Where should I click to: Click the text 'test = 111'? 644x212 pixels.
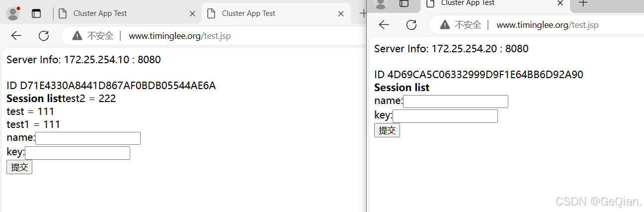pos(30,111)
